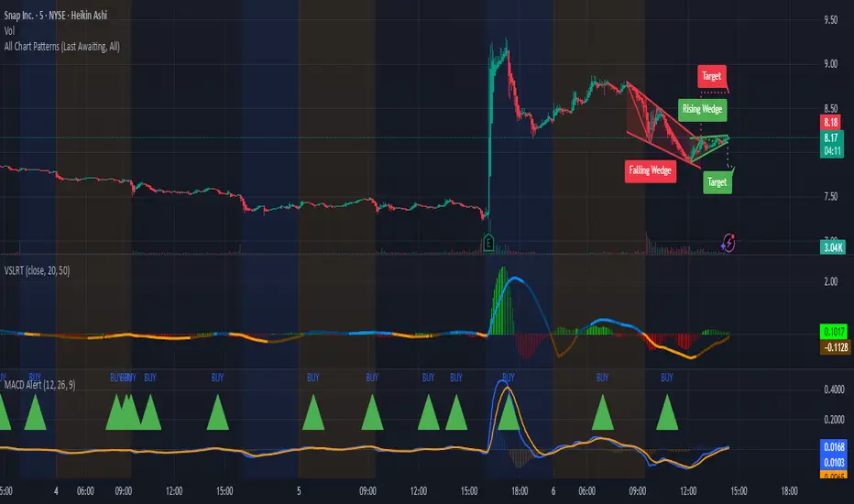This screenshot has height=504, width=854.
Task: Click the 3.04K volume value tag
Action: click(x=833, y=248)
